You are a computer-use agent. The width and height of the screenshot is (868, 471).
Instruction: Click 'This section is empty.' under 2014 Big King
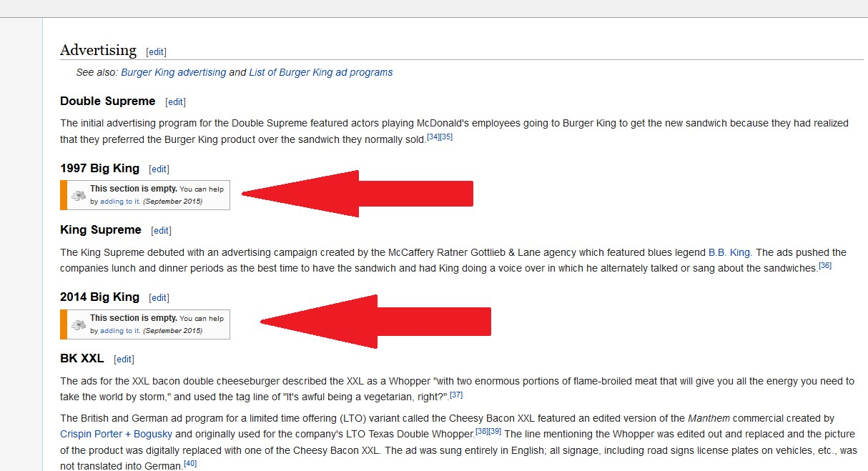pyautogui.click(x=133, y=318)
